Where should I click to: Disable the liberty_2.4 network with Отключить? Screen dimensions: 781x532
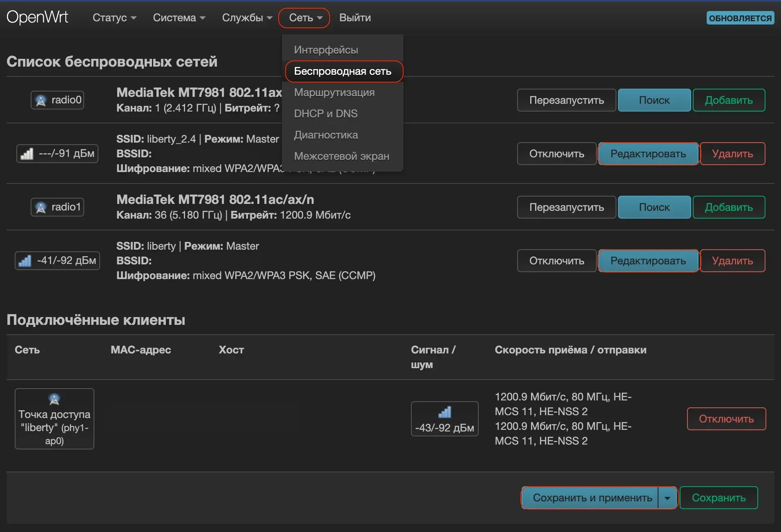[557, 154]
